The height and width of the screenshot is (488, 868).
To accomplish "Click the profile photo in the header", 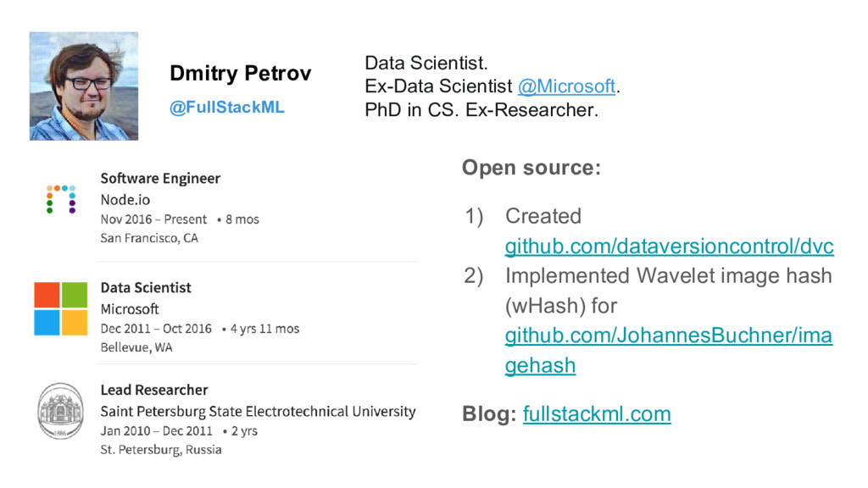I will pos(84,86).
